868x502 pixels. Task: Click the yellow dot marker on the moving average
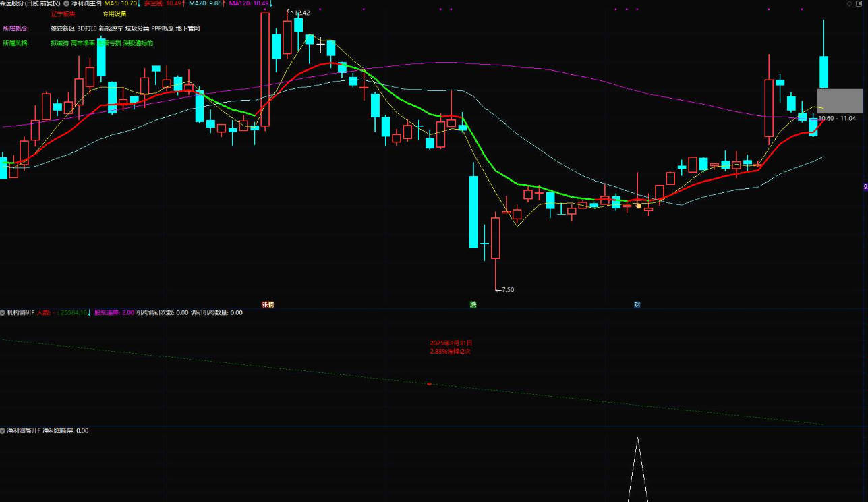click(638, 205)
